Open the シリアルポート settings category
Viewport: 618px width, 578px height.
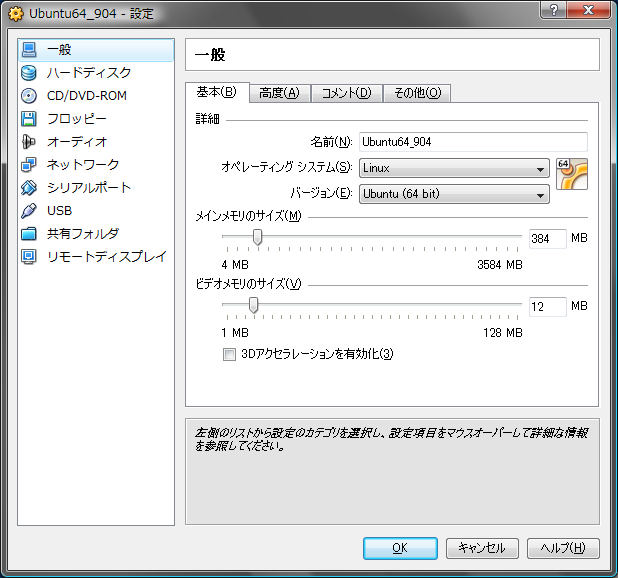pyautogui.click(x=96, y=188)
